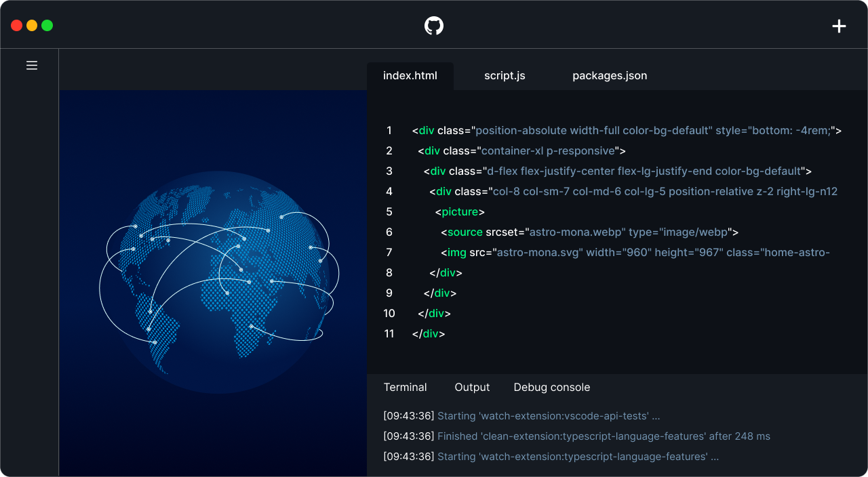This screenshot has width=868, height=477.
Task: Click the 'Finished clean-extension' log entry
Action: [x=576, y=436]
